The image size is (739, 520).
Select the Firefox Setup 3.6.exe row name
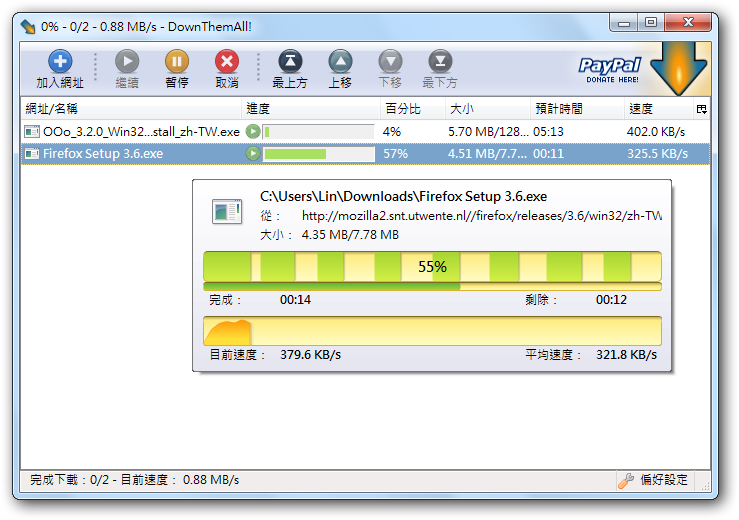pos(103,154)
